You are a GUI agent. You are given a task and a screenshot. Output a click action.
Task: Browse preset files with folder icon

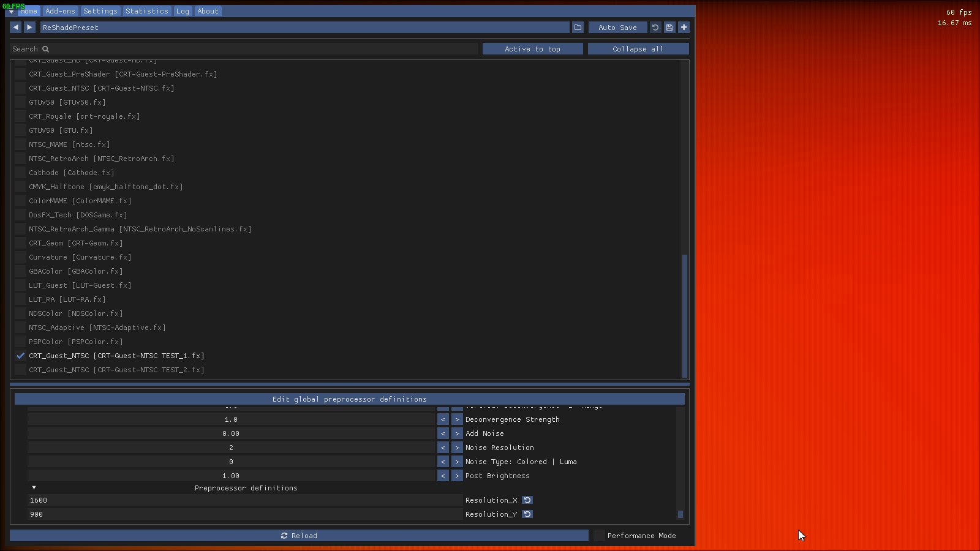[x=578, y=28]
